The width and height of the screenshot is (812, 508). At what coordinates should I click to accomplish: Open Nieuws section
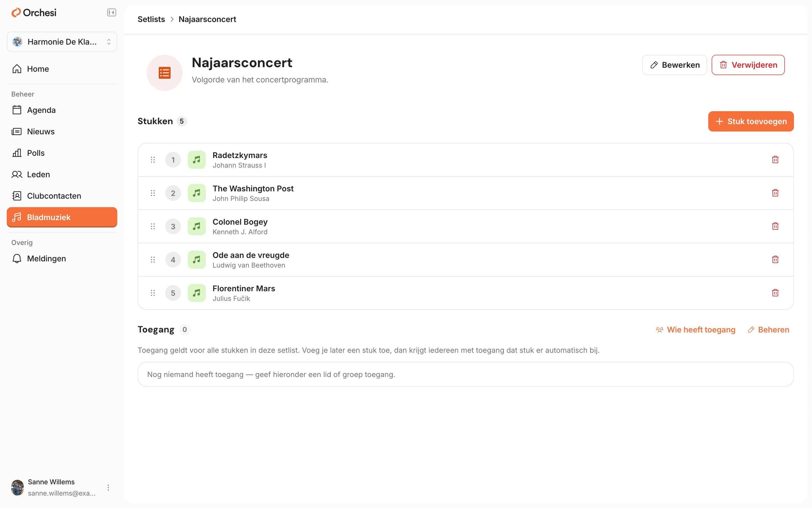62,131
